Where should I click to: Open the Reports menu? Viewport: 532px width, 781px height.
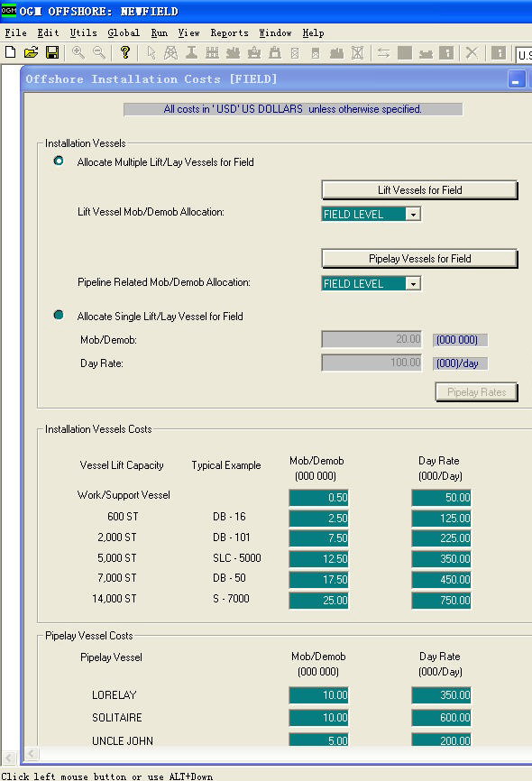click(x=229, y=32)
